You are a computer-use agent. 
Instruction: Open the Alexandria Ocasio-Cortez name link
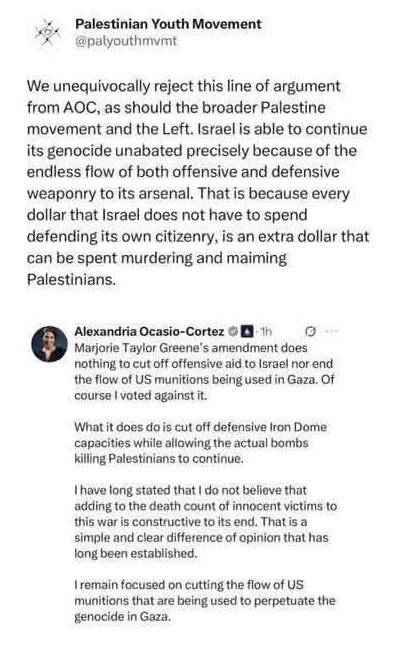(149, 332)
